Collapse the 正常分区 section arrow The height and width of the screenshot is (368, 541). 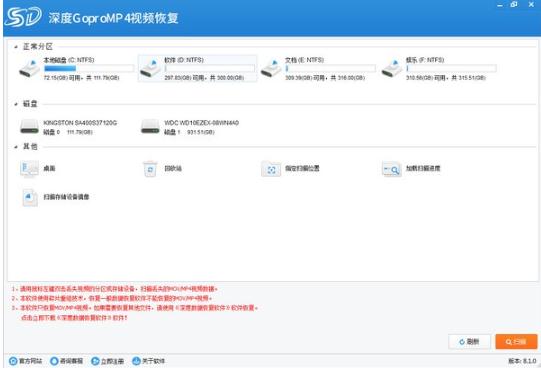pyautogui.click(x=16, y=47)
